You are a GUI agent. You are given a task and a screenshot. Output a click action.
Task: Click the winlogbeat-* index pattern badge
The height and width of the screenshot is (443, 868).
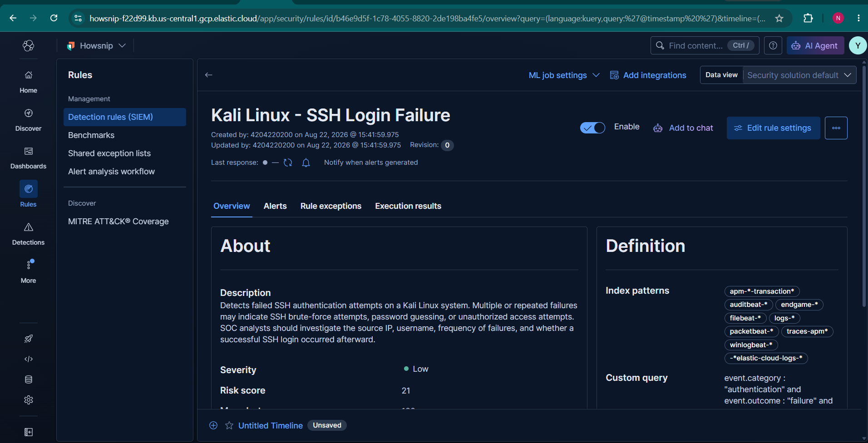point(751,345)
